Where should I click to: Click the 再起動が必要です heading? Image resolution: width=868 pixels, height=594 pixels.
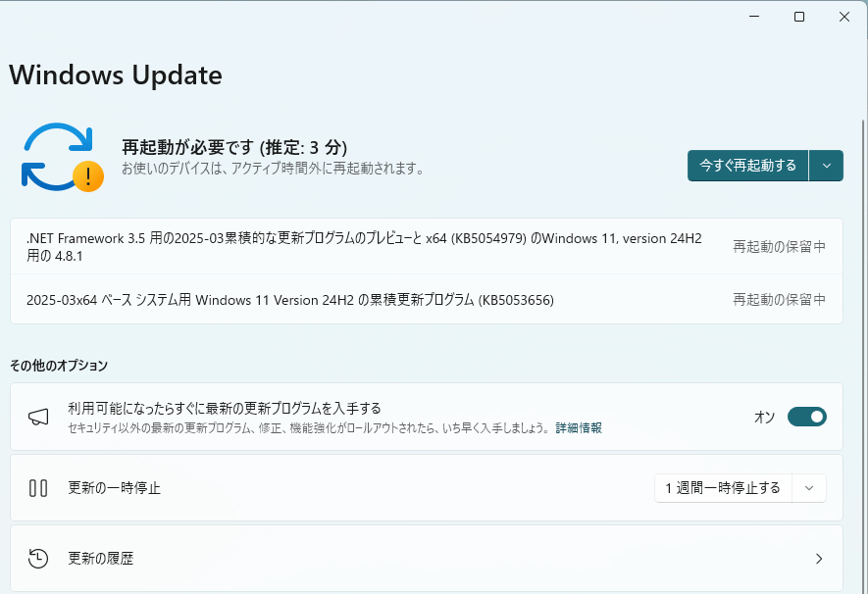pos(234,147)
